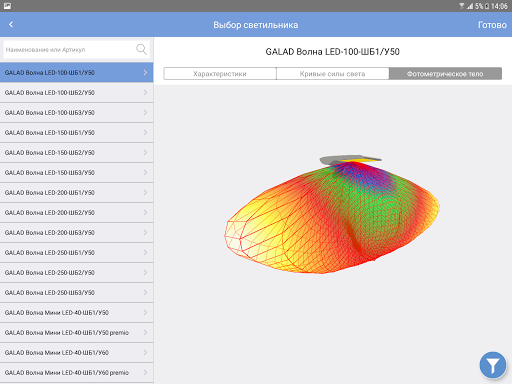
Task: Open chevron of GALAD Волна LED-200-ШБ3/У50
Action: pyautogui.click(x=145, y=232)
